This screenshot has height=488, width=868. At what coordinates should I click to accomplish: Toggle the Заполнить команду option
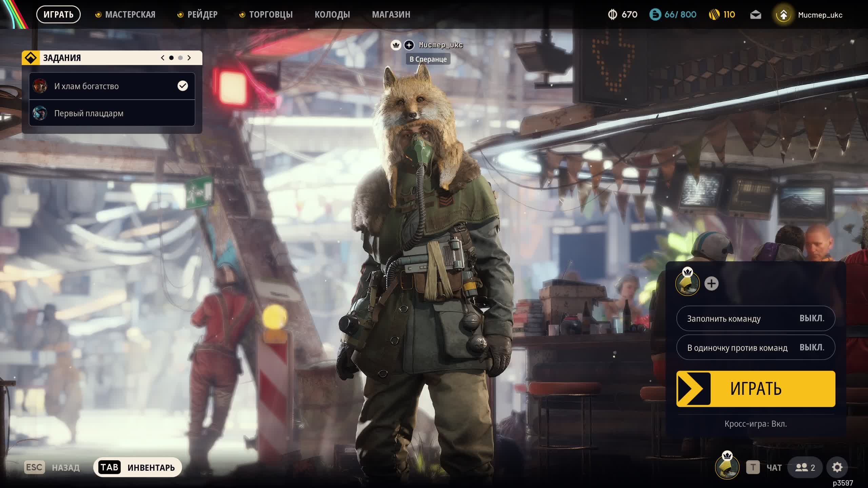click(x=755, y=319)
